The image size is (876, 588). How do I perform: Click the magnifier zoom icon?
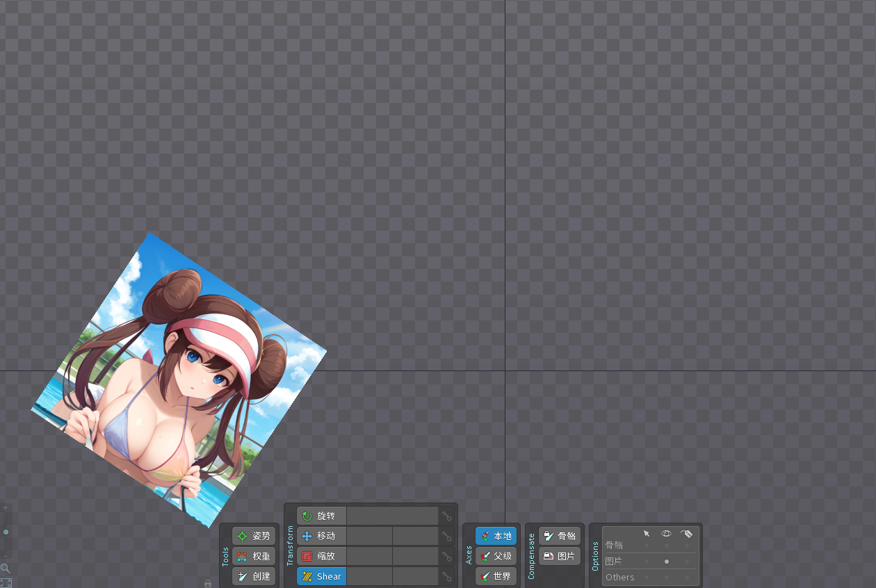(6, 569)
